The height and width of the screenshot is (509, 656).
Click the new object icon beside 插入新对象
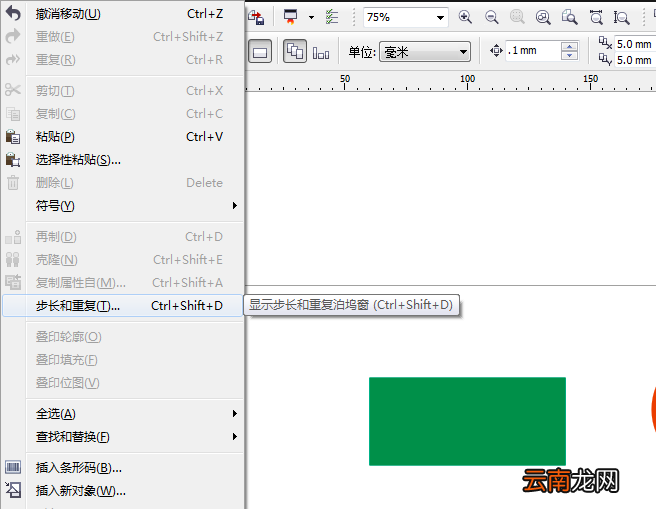pos(13,490)
